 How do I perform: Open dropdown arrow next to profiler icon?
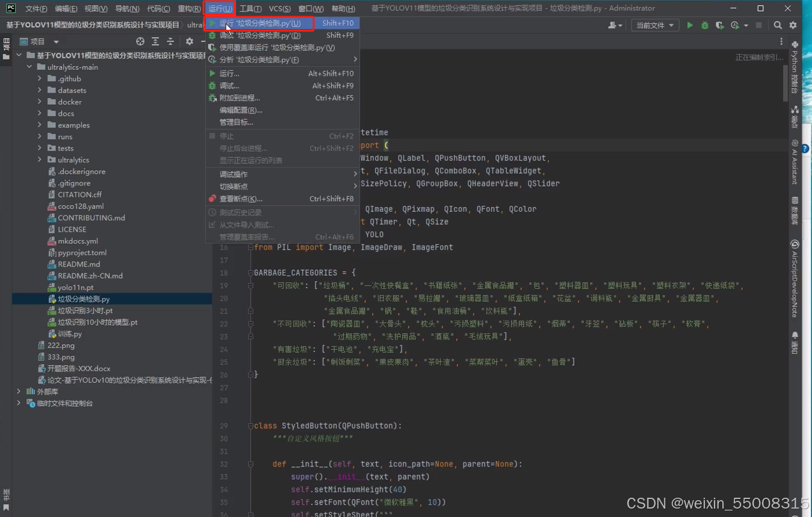pyautogui.click(x=746, y=25)
